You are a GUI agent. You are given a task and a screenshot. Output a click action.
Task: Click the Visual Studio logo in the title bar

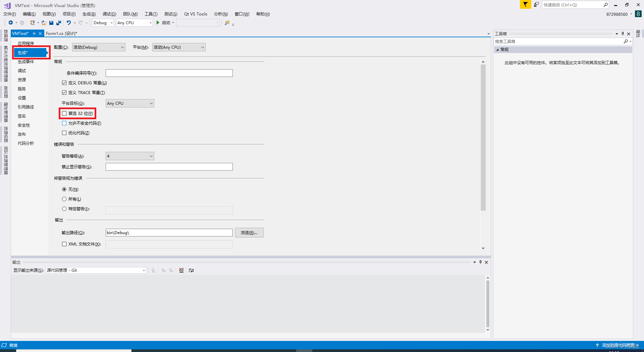[x=7, y=5]
